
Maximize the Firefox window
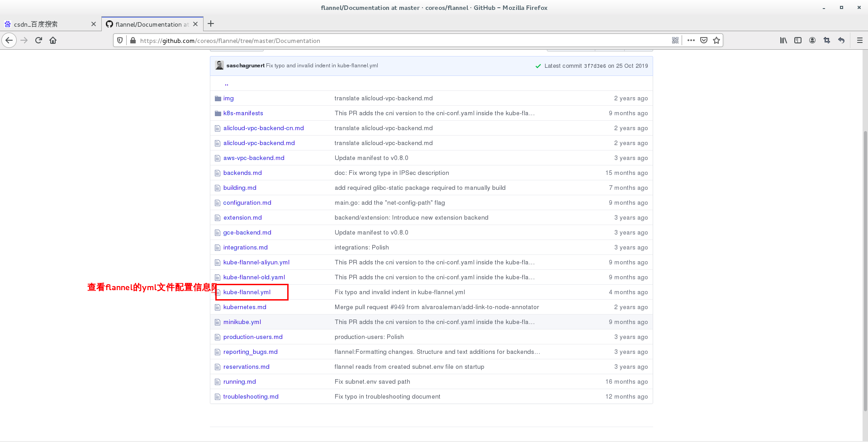click(841, 8)
